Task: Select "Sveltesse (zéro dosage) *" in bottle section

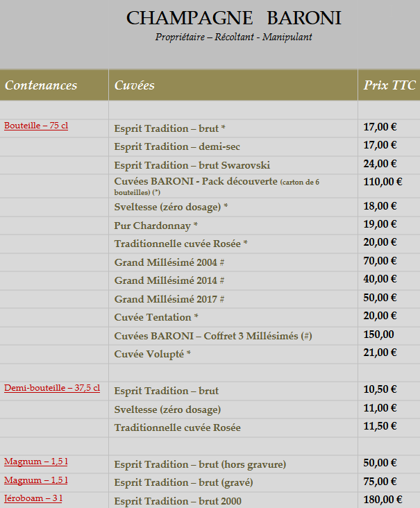Action: (171, 207)
